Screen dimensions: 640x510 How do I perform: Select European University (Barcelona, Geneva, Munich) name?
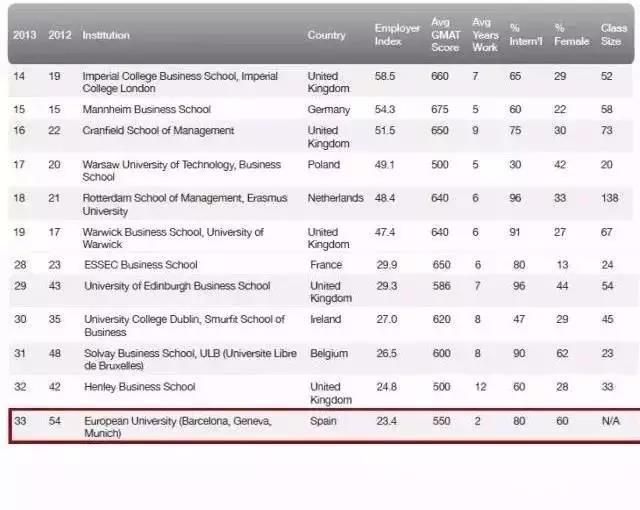[x=178, y=427]
